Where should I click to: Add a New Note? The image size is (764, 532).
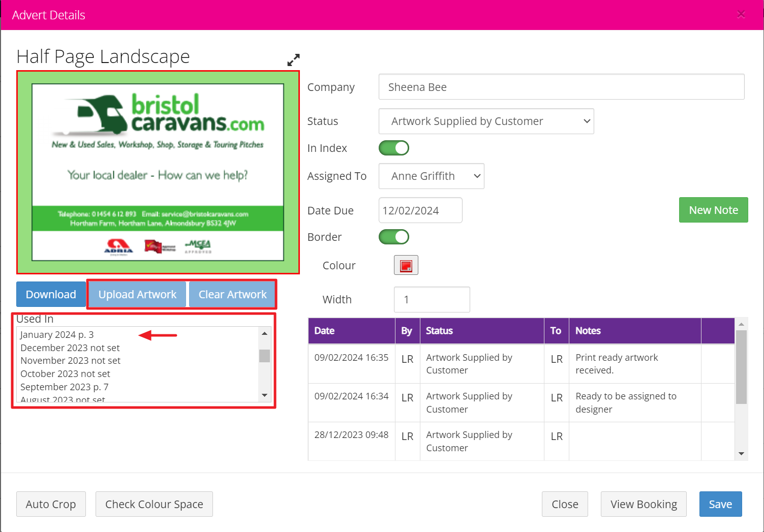pos(713,210)
